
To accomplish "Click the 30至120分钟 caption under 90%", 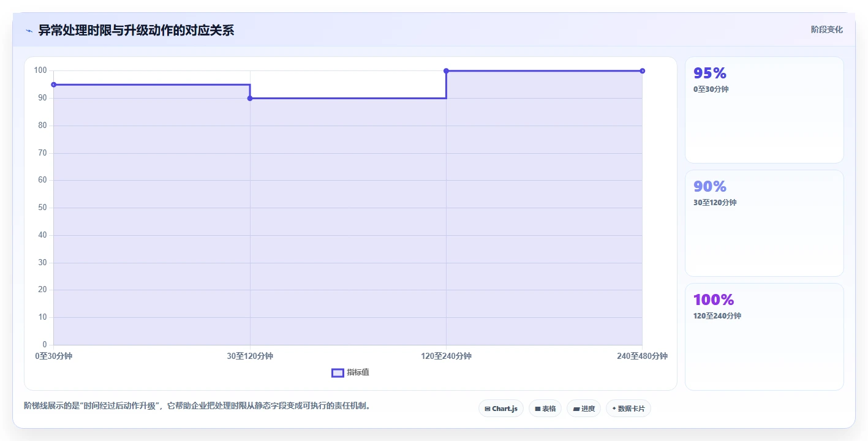I will [715, 203].
